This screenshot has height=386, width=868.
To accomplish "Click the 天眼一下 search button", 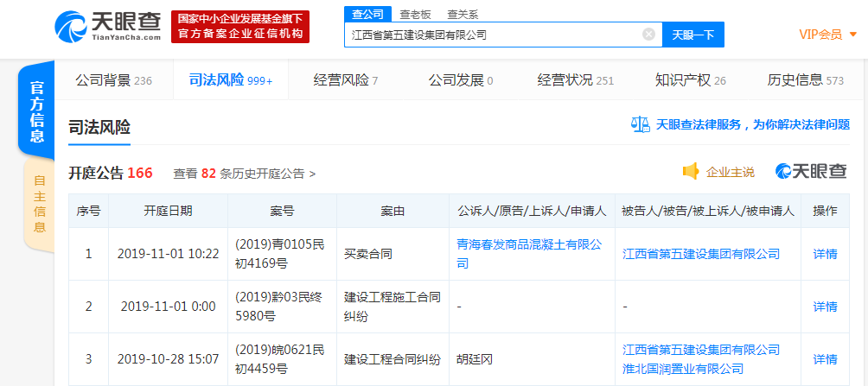I will coord(693,35).
